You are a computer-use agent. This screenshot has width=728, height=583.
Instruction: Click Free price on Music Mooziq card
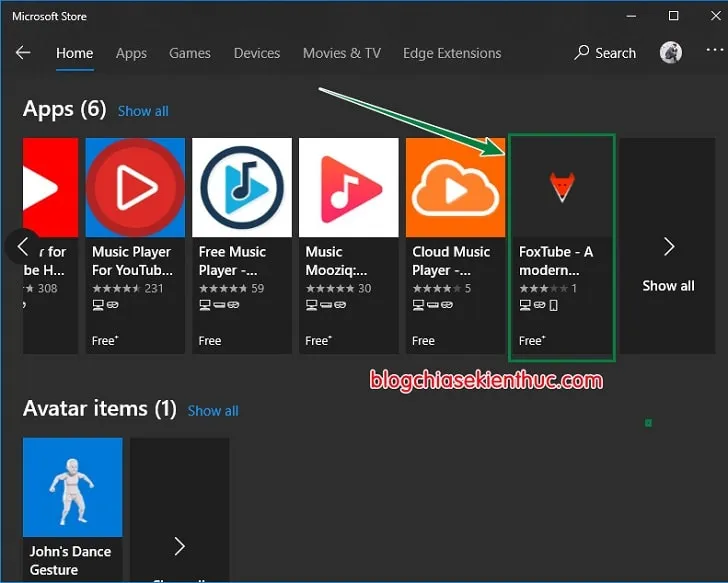[x=318, y=341]
